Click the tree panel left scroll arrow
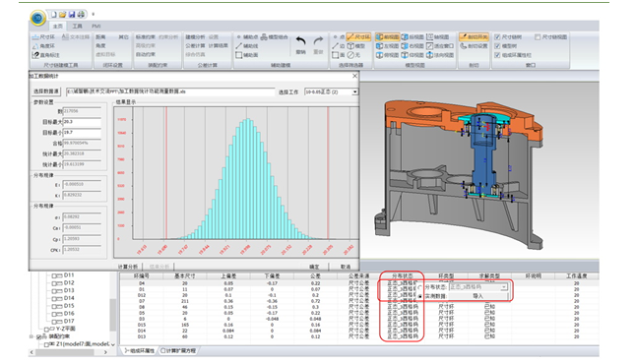Image resolution: width=635 pixels, height=364 pixels. 32,352
